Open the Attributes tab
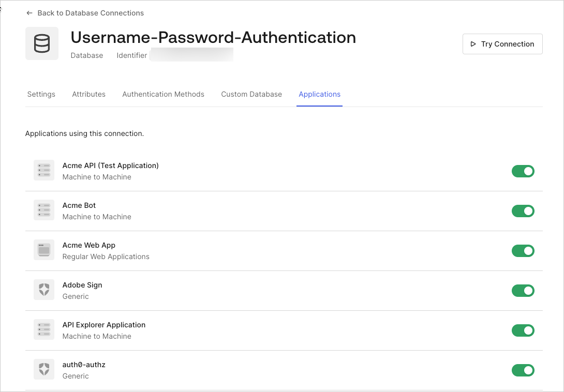This screenshot has height=392, width=564. tap(88, 94)
